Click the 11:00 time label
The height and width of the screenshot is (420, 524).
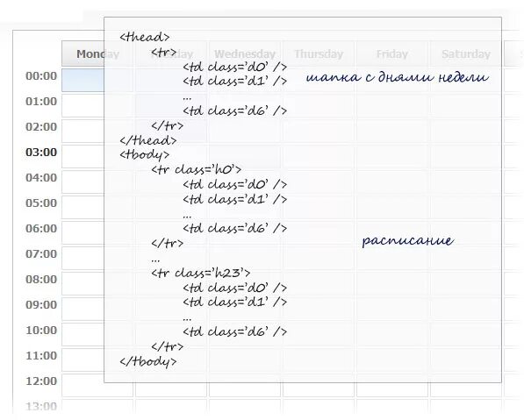point(41,355)
